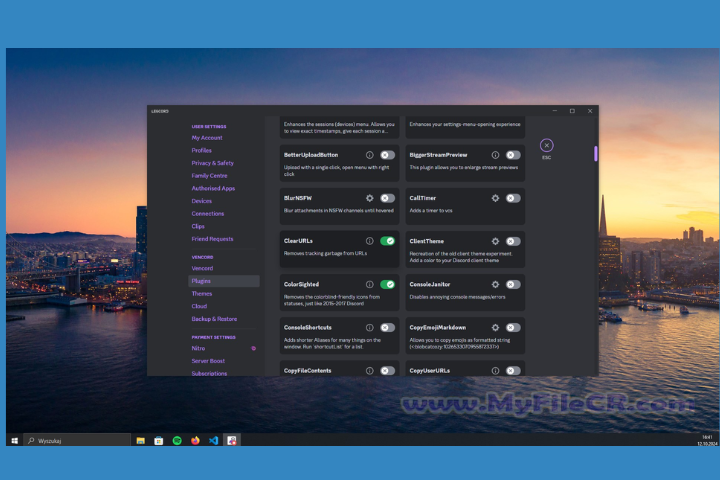Select Authorised Apps in sidebar
Image resolution: width=720 pixels, height=480 pixels.
click(x=213, y=188)
